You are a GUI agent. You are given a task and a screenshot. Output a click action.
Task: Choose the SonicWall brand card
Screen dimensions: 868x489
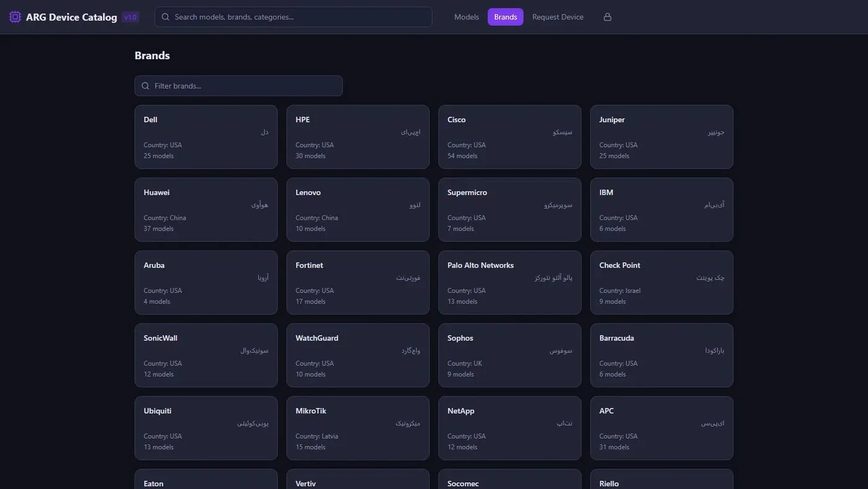tap(206, 355)
